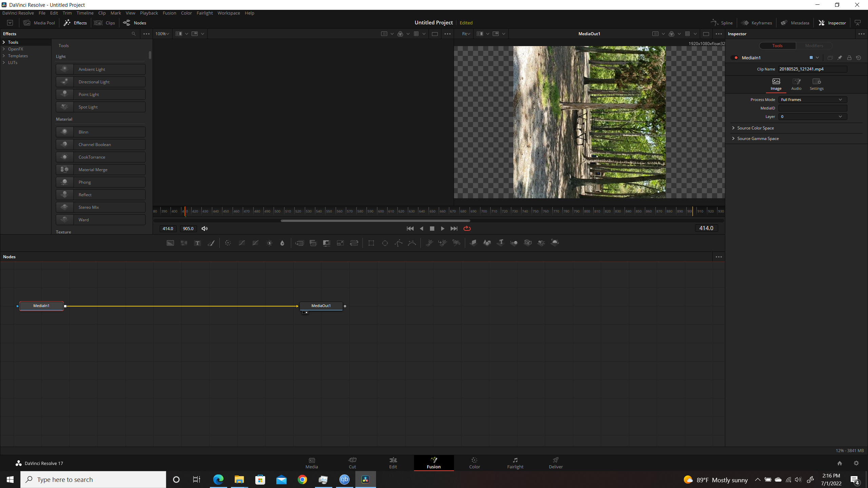
Task: Open the Layer dropdown
Action: (x=812, y=117)
